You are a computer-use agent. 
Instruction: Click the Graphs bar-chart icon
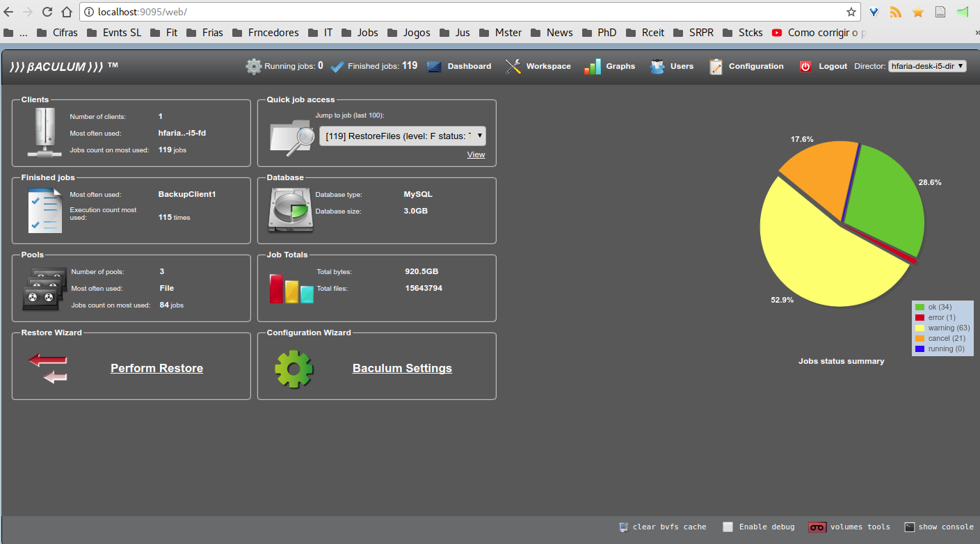point(592,66)
